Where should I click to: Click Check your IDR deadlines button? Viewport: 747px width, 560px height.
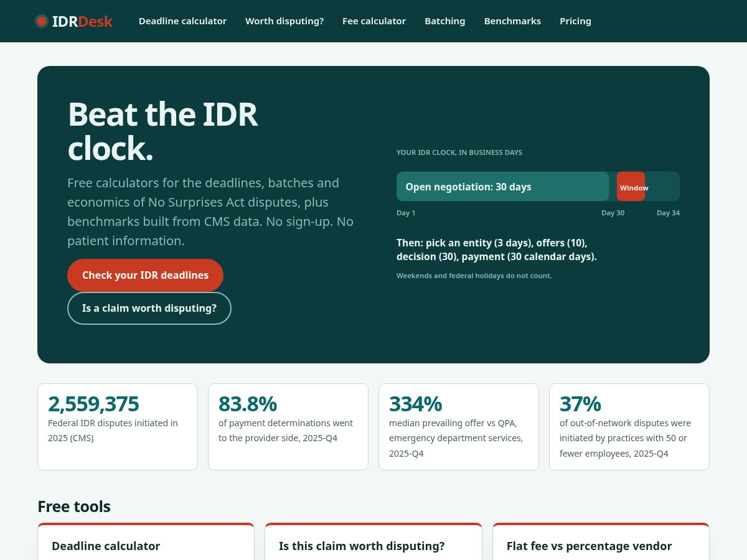point(145,275)
